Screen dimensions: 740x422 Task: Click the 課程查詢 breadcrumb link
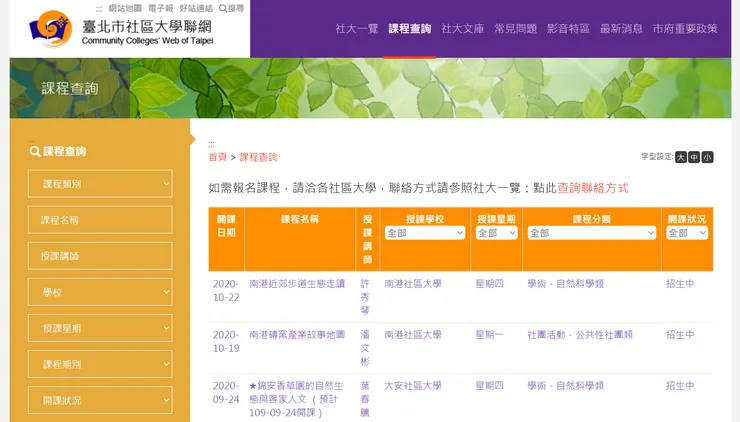click(x=258, y=157)
